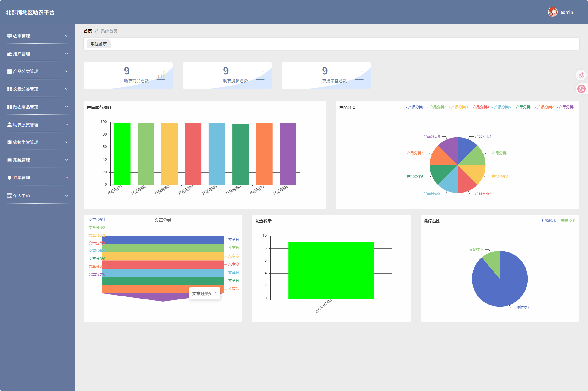Click the 产品名称5 axis label
Image resolution: width=588 pixels, height=391 pixels.
pos(210,190)
